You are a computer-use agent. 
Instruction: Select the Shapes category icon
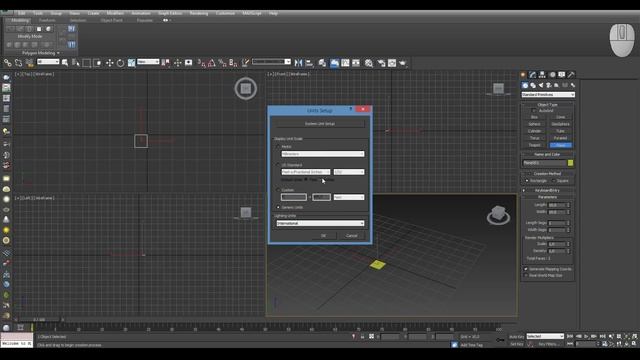pos(533,85)
